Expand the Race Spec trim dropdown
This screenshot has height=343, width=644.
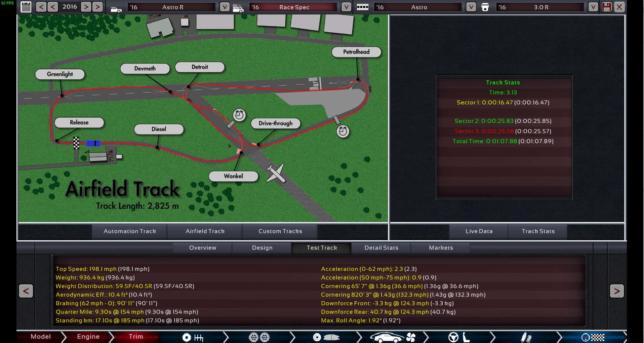coord(346,7)
